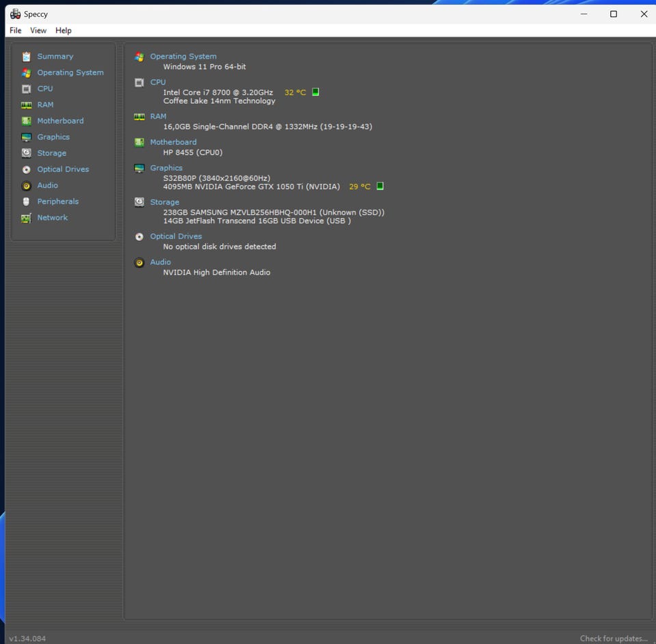Click the Operating System flag icon in sidebar
This screenshot has height=644, width=656.
pyautogui.click(x=27, y=73)
